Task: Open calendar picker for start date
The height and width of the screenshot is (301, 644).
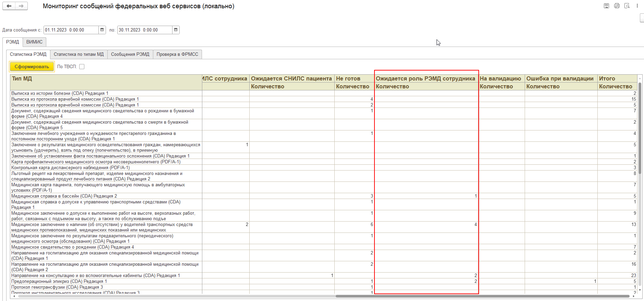Action: [x=102, y=30]
